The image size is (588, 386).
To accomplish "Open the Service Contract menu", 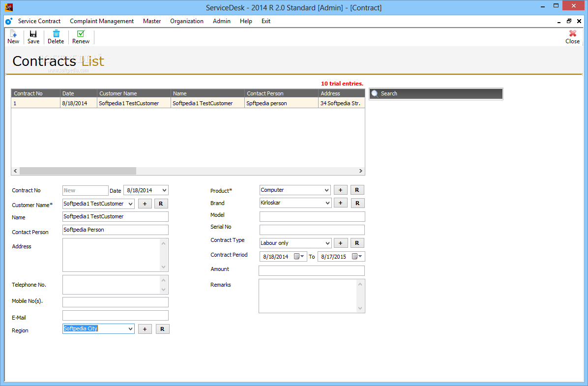I will point(39,21).
